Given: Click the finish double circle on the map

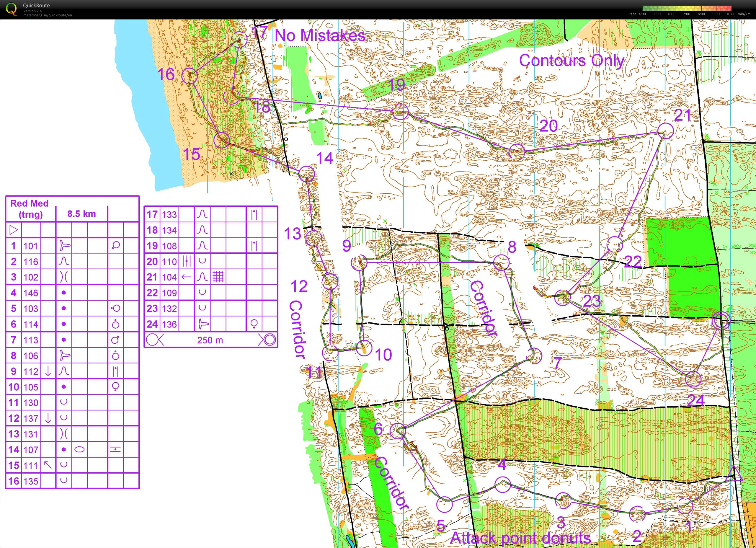Looking at the screenshot, I should click(x=721, y=321).
